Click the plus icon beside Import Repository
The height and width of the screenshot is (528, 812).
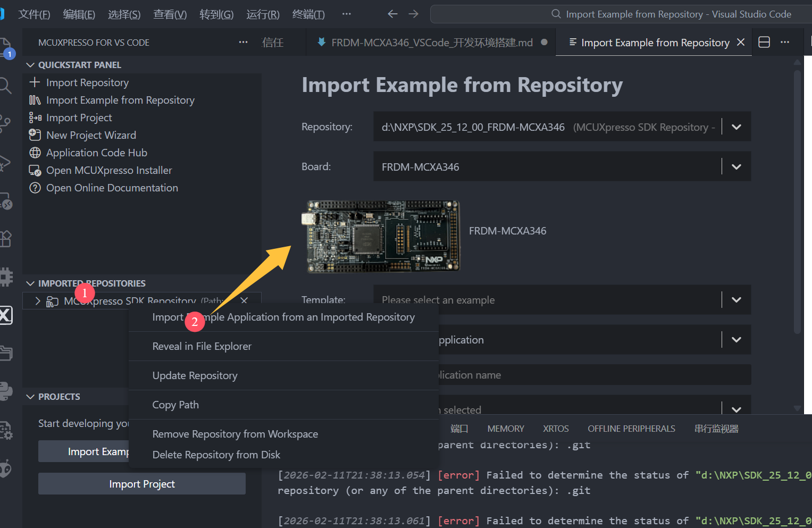[x=35, y=82]
